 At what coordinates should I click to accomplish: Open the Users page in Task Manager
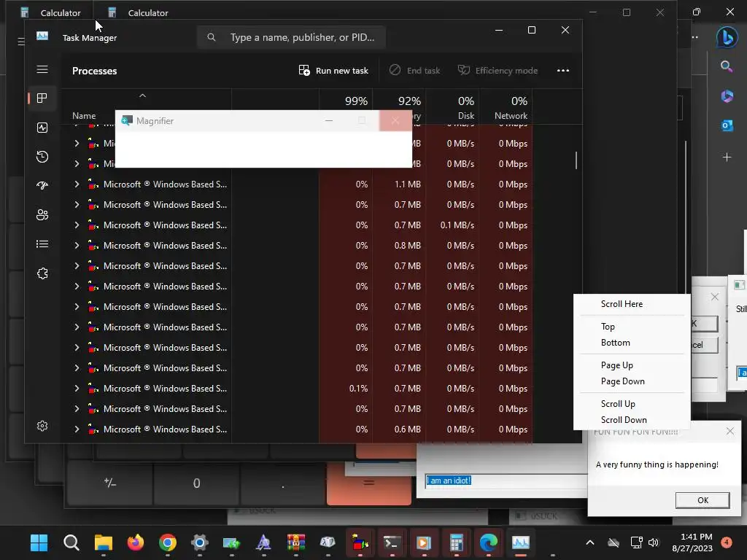click(x=42, y=215)
